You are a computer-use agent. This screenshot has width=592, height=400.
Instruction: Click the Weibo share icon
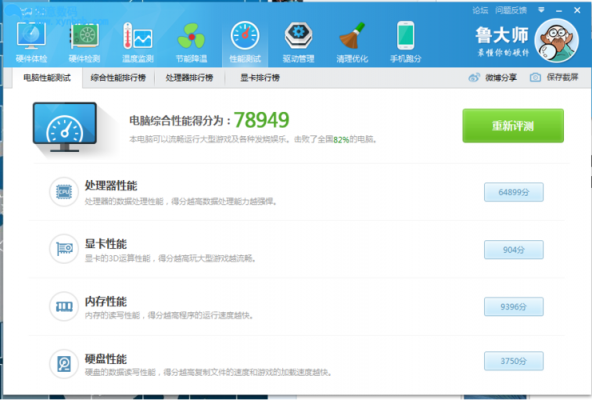(x=474, y=77)
